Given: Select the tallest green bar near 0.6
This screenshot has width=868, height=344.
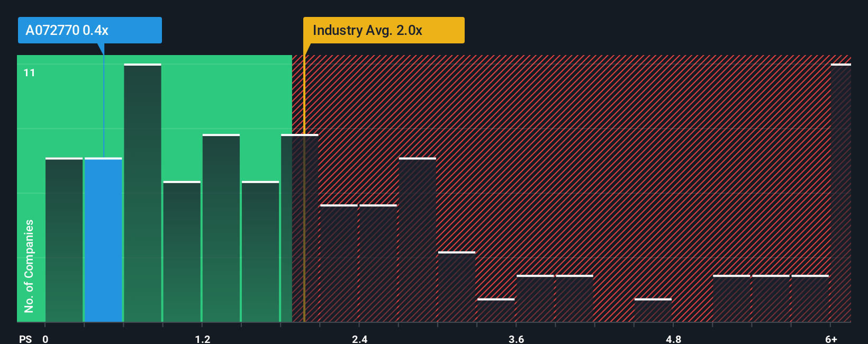Looking at the screenshot, I should pyautogui.click(x=142, y=193).
